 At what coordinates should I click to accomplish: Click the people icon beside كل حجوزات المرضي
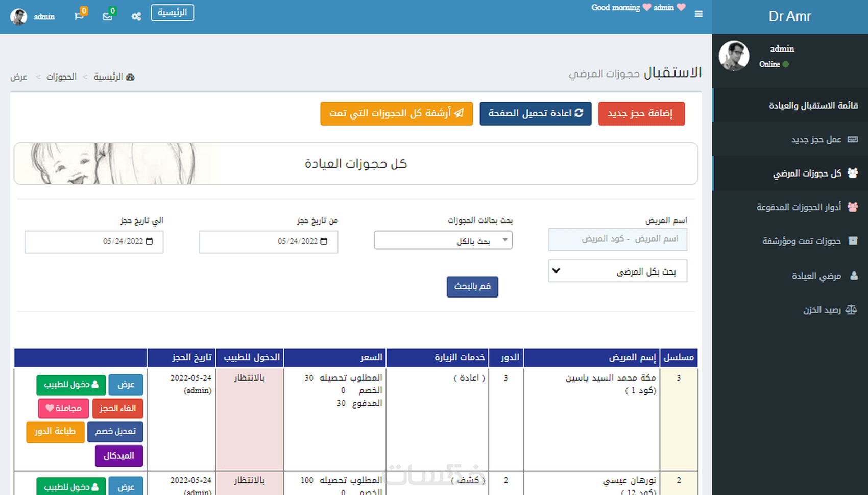coord(853,173)
